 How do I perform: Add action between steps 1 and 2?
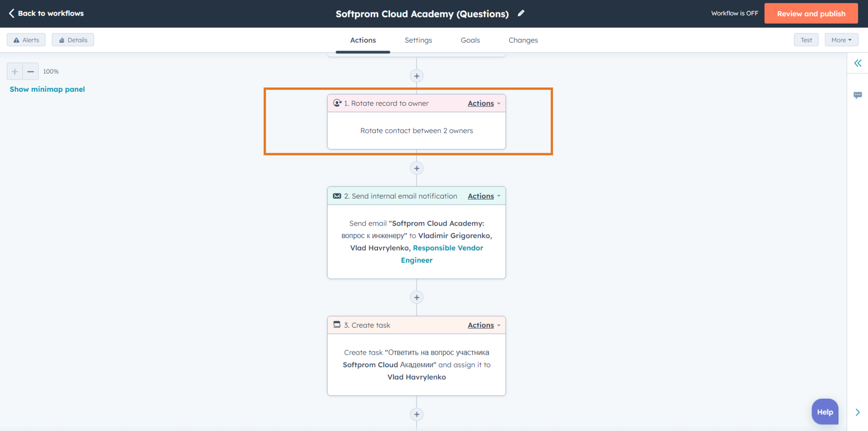(417, 168)
